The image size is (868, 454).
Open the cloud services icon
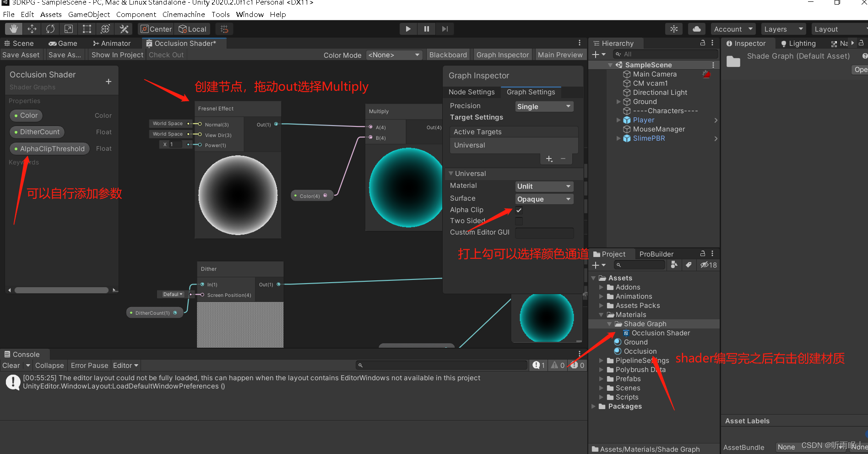point(697,29)
